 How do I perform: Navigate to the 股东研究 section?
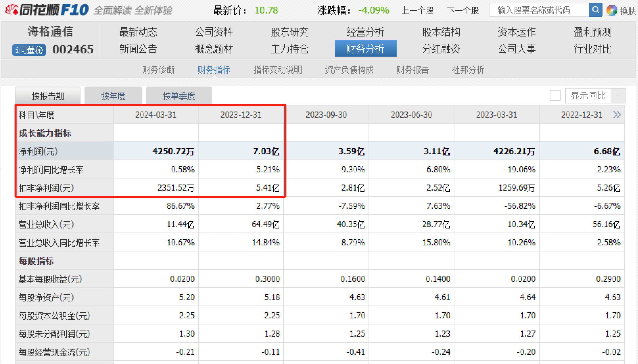click(289, 32)
